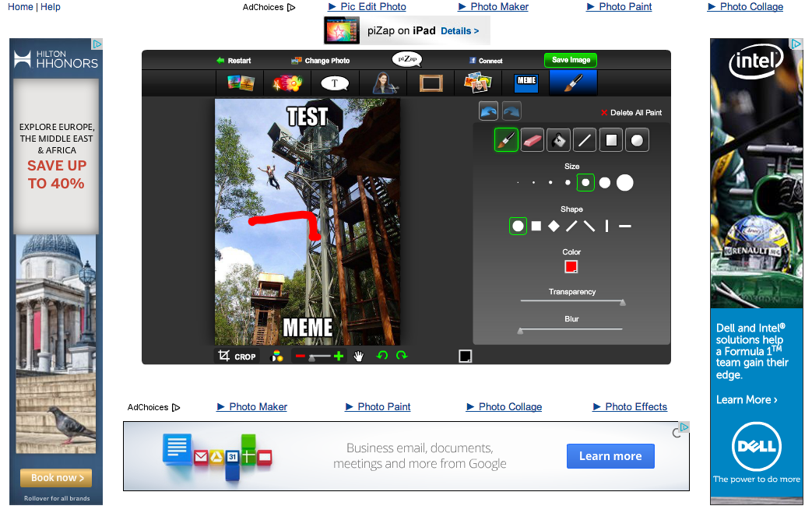Open the Text speech bubble tab

tap(335, 83)
